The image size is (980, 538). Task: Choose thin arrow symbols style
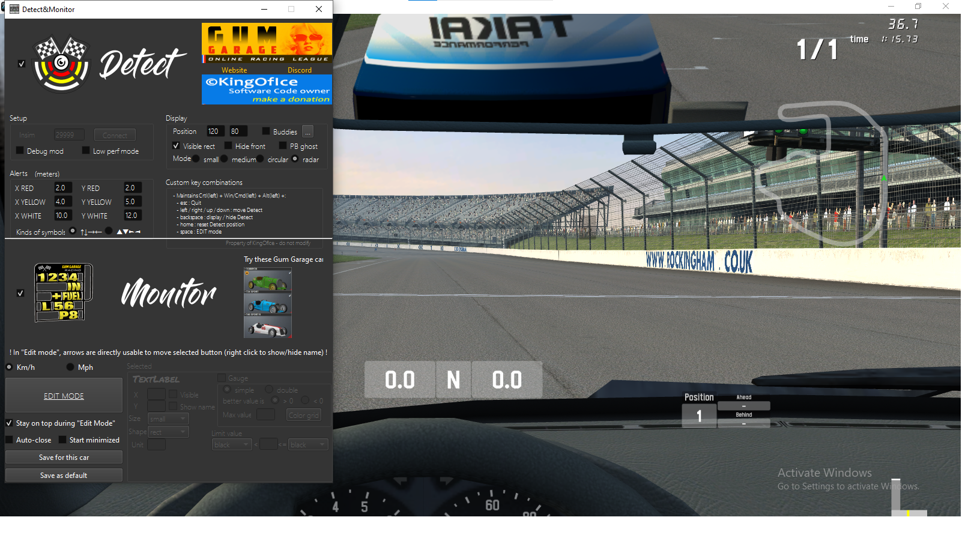pos(73,231)
